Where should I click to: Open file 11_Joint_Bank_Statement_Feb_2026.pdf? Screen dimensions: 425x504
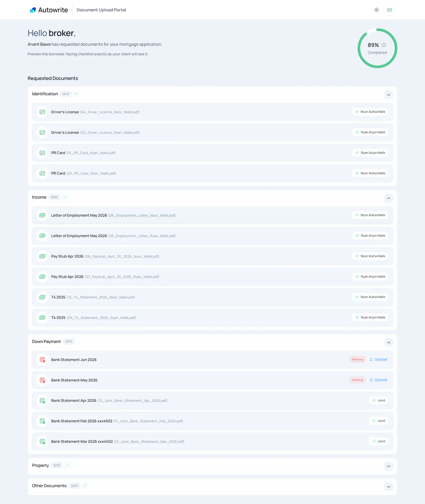[x=148, y=421]
